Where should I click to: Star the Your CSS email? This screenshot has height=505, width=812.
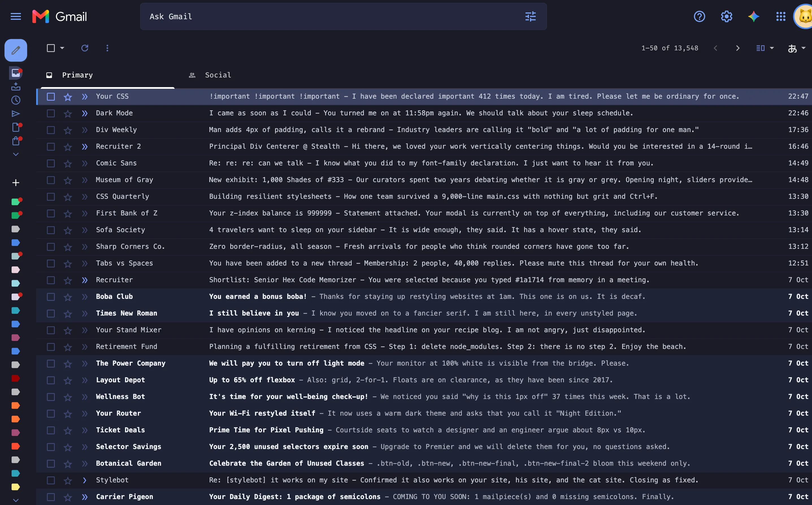(68, 97)
